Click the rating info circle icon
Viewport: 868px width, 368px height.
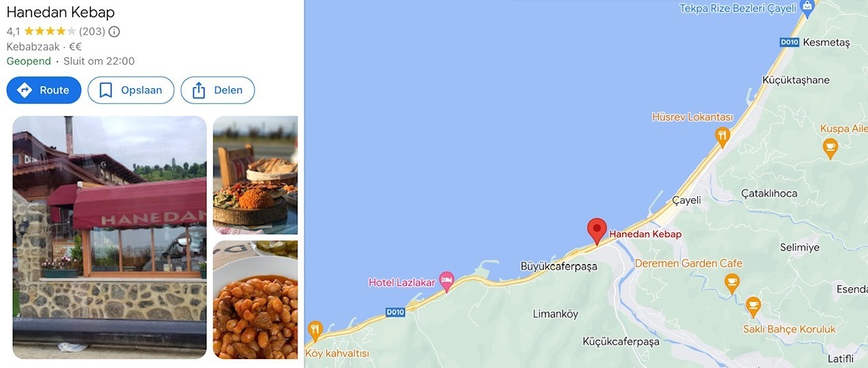click(114, 31)
